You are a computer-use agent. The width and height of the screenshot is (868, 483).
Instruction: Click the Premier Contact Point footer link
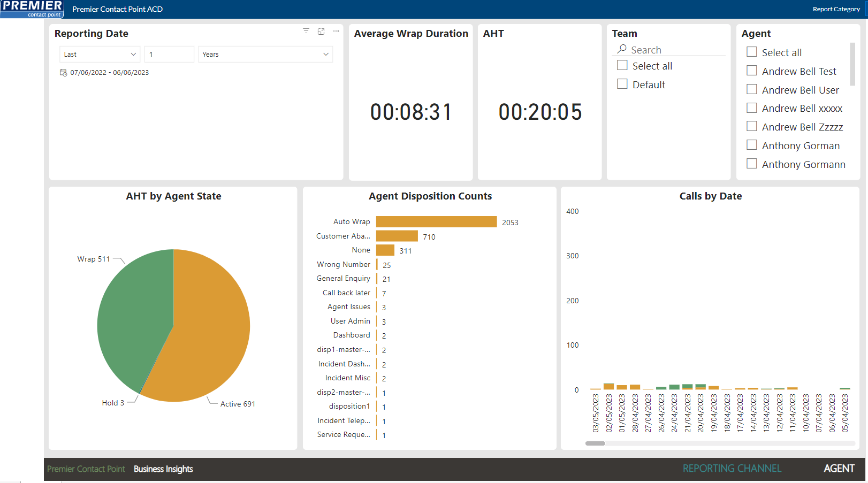[86, 469]
